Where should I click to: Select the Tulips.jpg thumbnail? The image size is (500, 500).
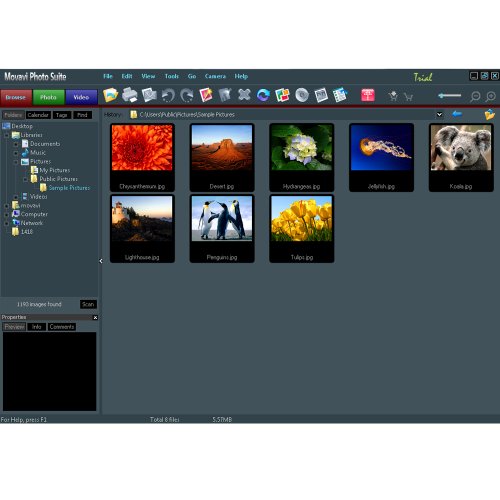(x=302, y=229)
